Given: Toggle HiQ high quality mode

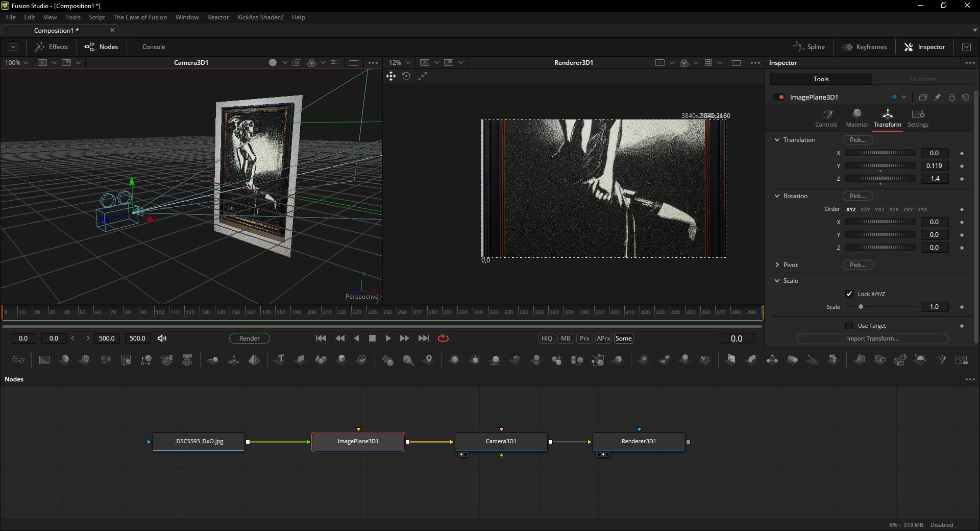Looking at the screenshot, I should (547, 338).
